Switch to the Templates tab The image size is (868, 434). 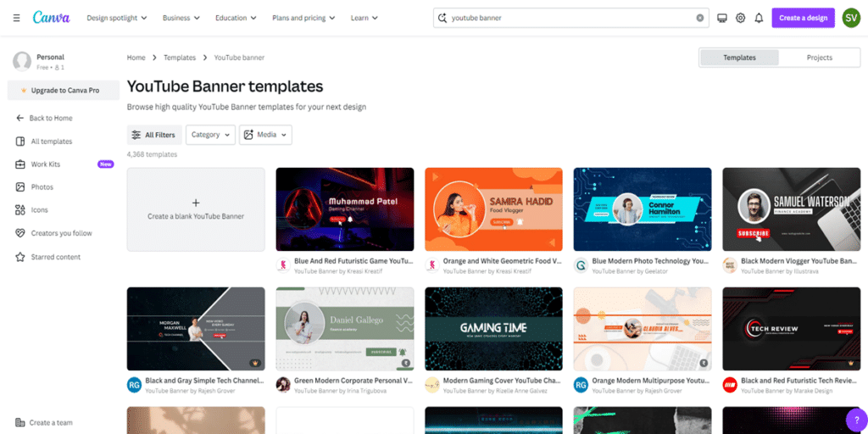click(x=739, y=58)
